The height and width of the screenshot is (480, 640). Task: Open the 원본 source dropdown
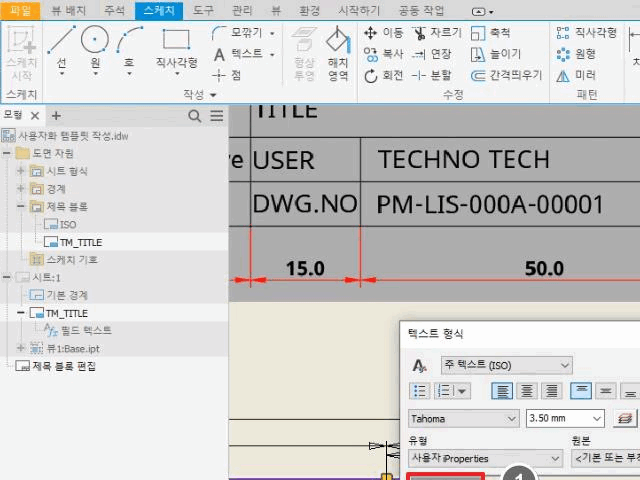coord(606,458)
